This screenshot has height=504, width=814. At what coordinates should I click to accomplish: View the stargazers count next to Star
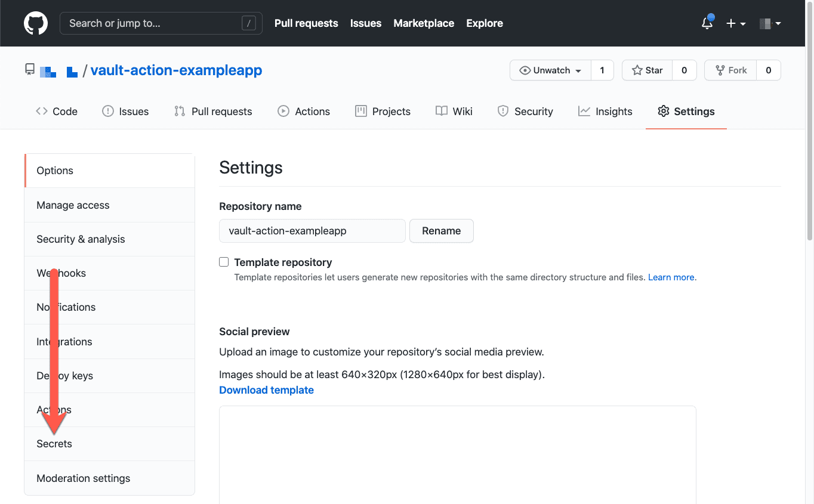(x=684, y=70)
